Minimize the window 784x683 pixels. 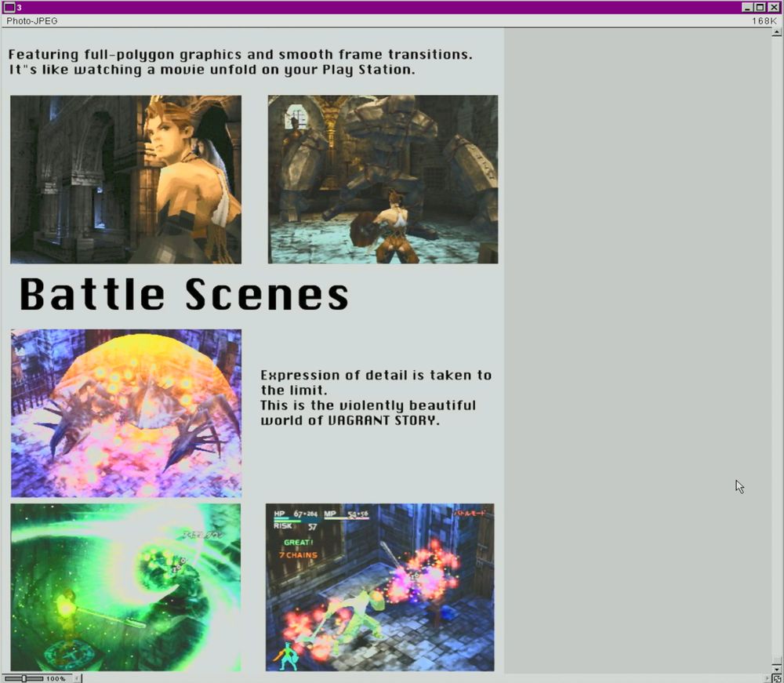click(x=747, y=7)
